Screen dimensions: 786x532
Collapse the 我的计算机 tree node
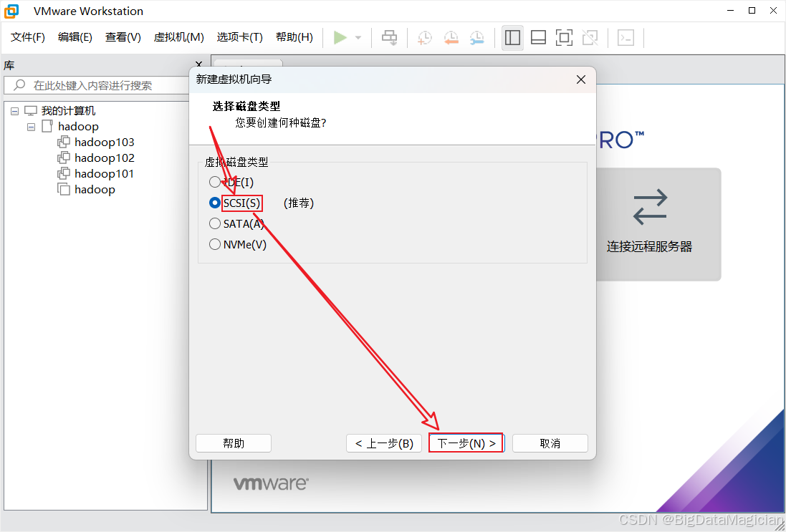pos(14,111)
